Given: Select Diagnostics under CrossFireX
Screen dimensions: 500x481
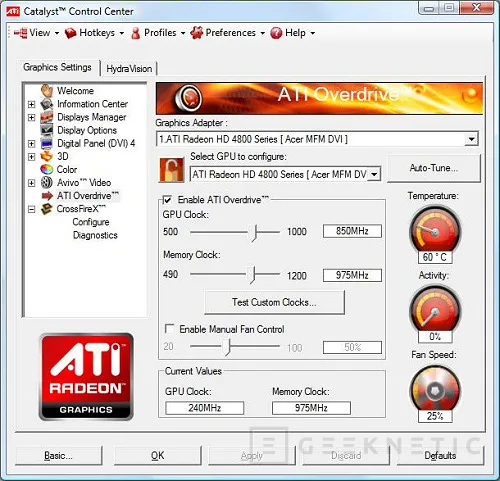Looking at the screenshot, I should [95, 235].
